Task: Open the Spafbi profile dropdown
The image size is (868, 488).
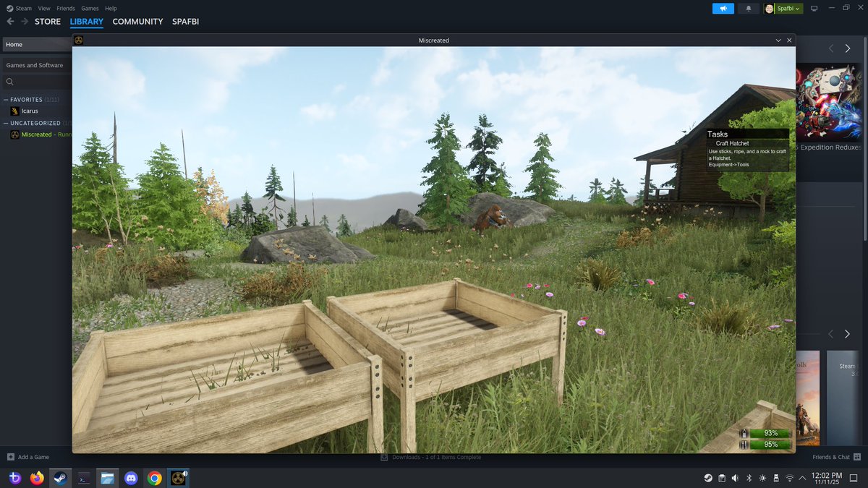Action: tap(783, 8)
